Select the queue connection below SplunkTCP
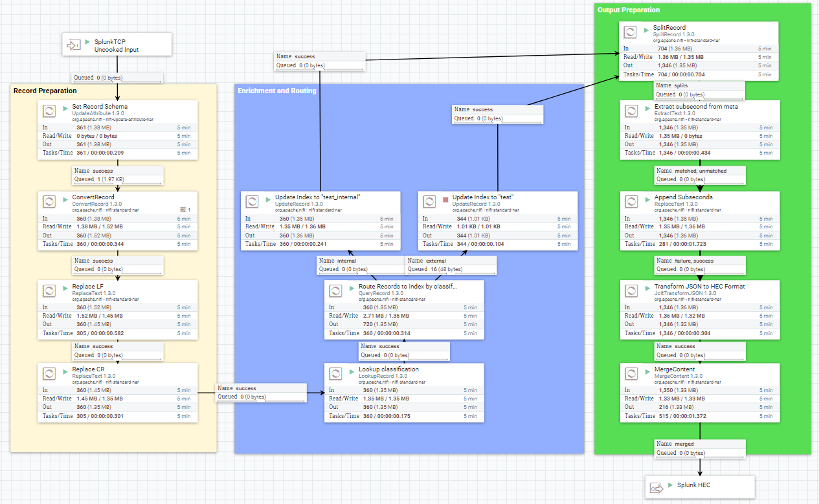The height and width of the screenshot is (504, 819). point(117,78)
